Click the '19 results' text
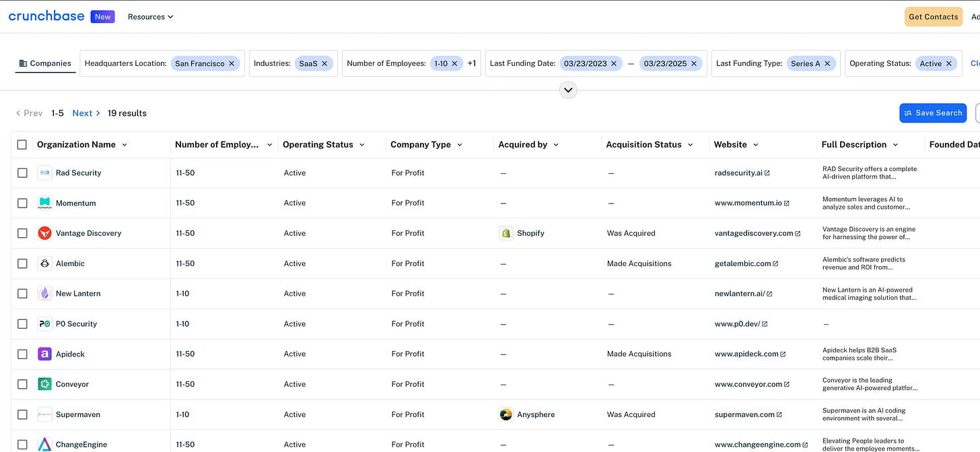This screenshot has width=980, height=452. pos(127,113)
